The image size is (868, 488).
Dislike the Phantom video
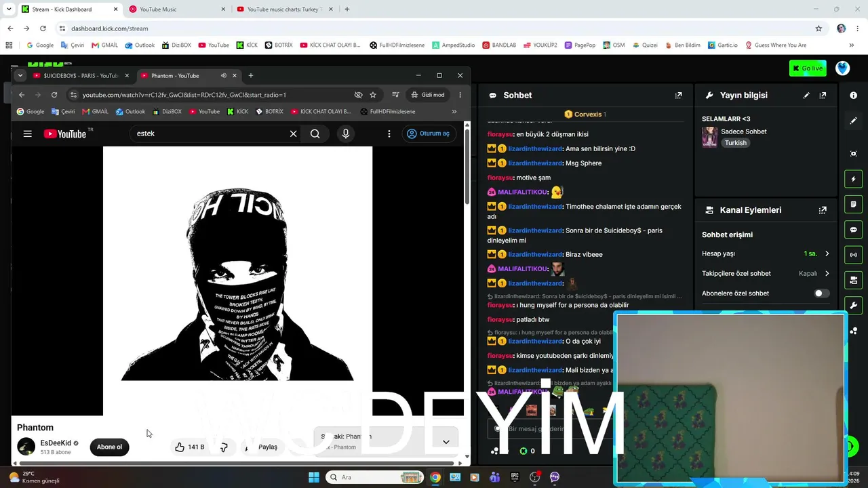(223, 447)
